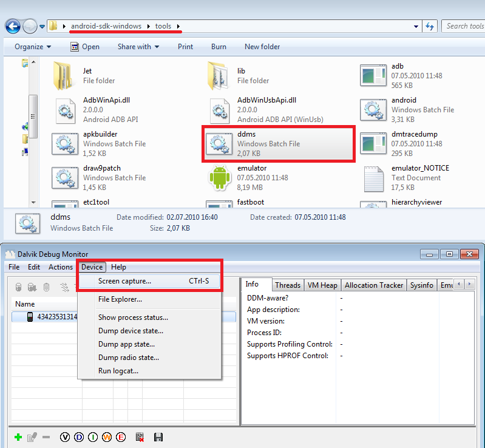Create a New folder from toolbar

(x=262, y=47)
